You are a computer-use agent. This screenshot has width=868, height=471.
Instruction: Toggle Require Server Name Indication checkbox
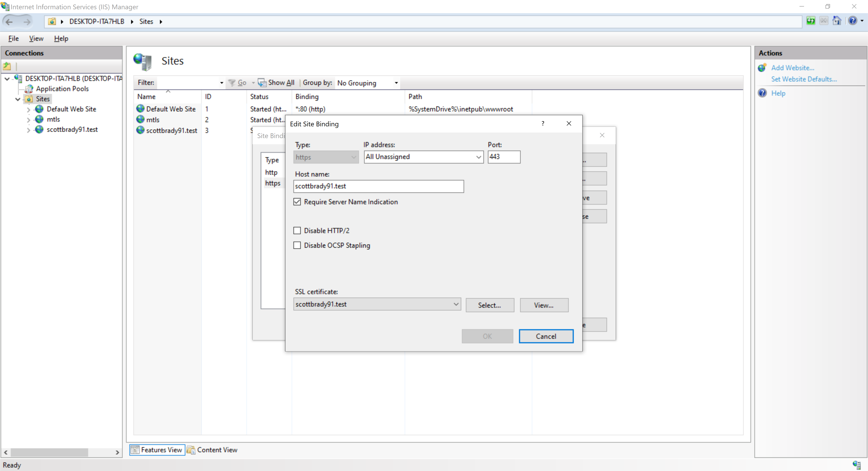(x=297, y=202)
